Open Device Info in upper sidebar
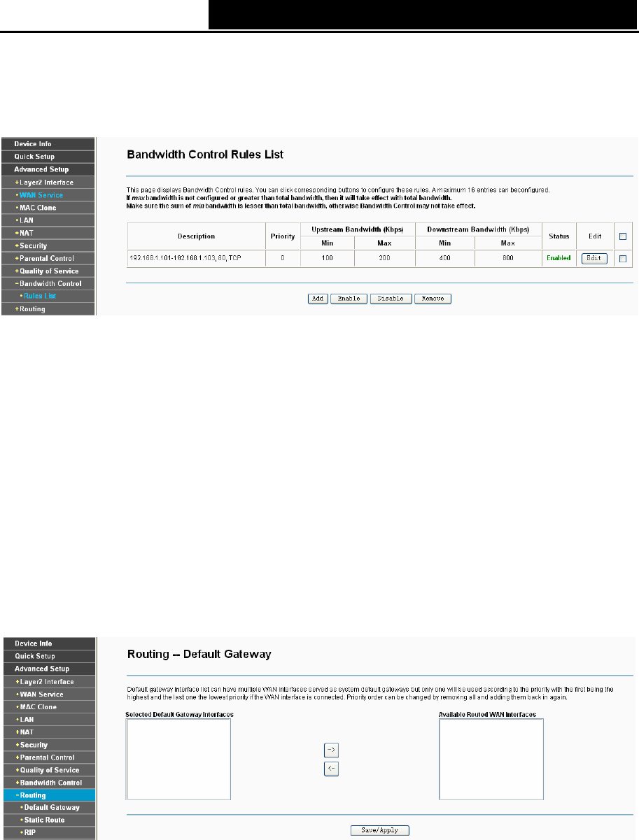 48,144
